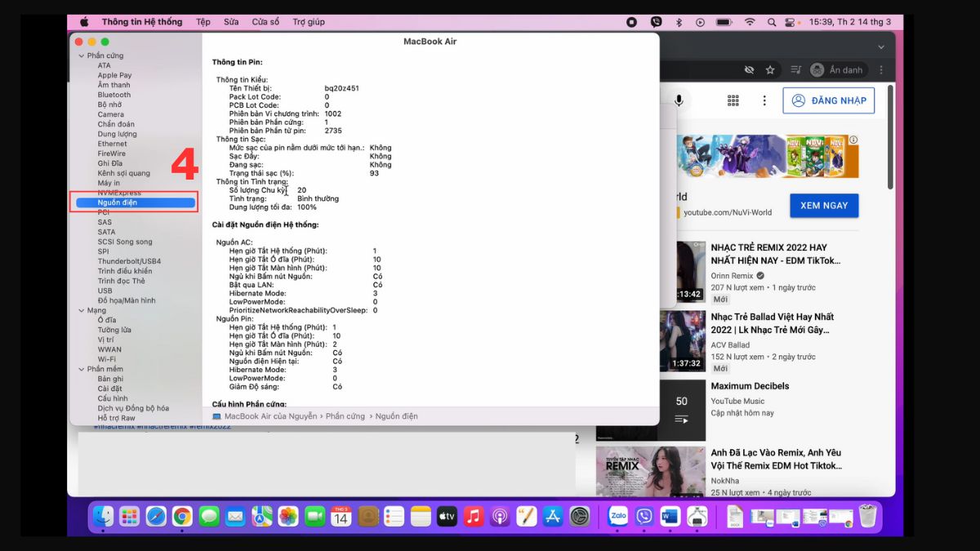
Task: Select Bluetooth in the hardware list
Action: coord(114,95)
